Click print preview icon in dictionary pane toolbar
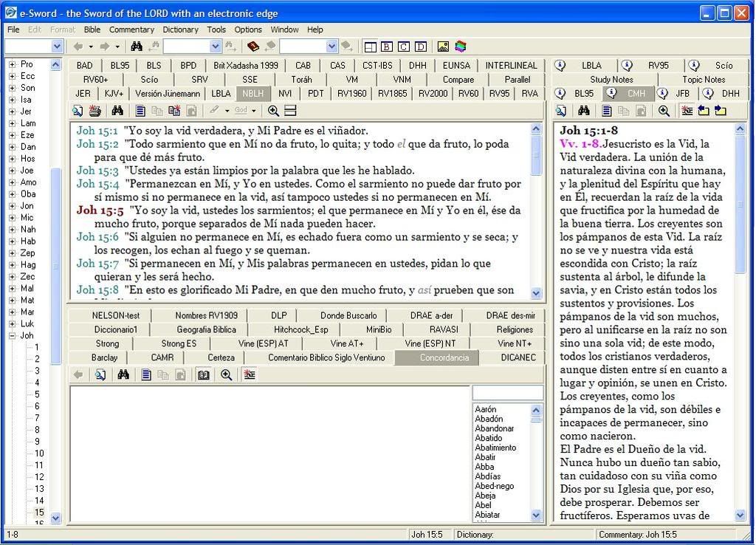This screenshot has width=756, height=545. [x=100, y=374]
